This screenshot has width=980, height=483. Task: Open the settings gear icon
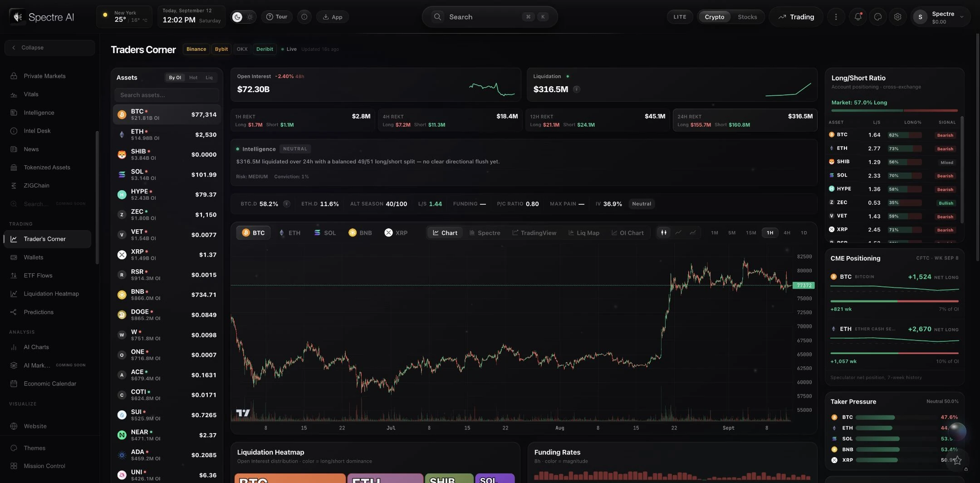click(897, 17)
